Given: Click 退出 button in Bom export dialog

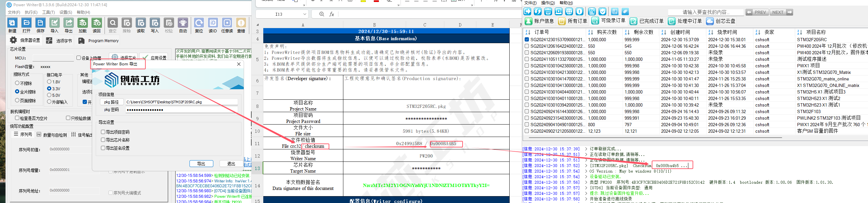Looking at the screenshot, I should 231,163.
